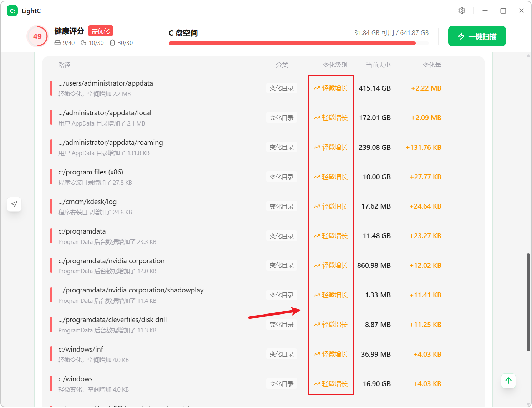Click the 需优化 status badge
The width and height of the screenshot is (532, 408).
click(101, 31)
